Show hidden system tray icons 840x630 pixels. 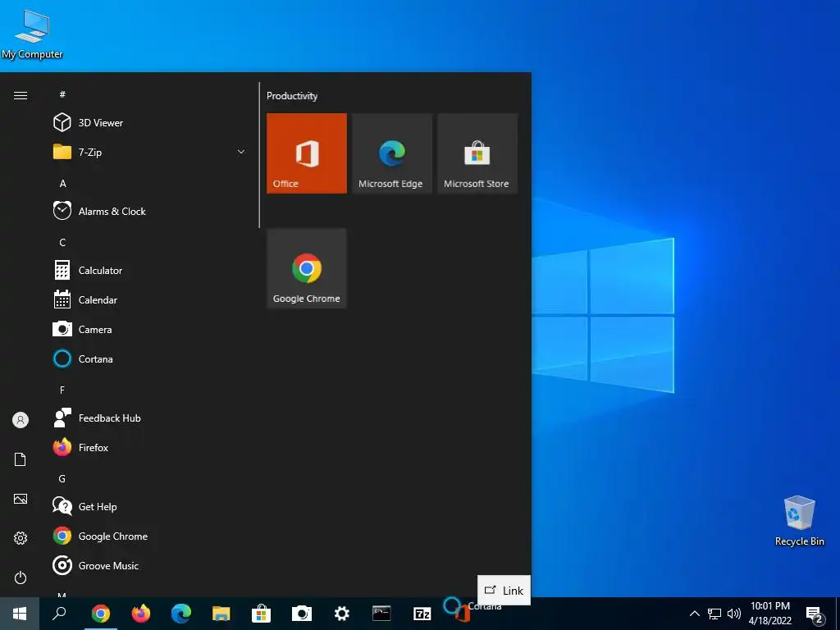point(694,614)
